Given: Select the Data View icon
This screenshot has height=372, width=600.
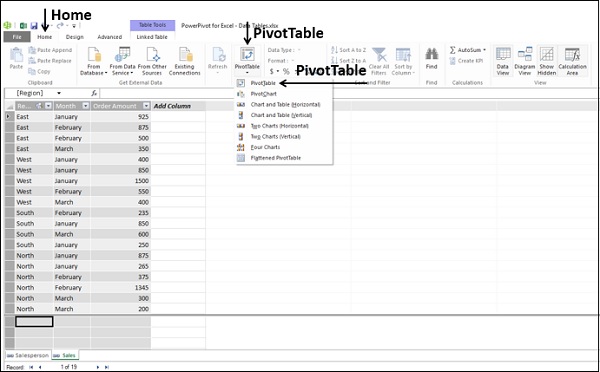Looking at the screenshot, I should (x=502, y=61).
